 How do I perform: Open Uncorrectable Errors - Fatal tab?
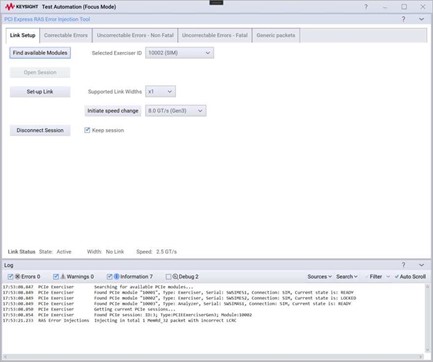coord(215,35)
